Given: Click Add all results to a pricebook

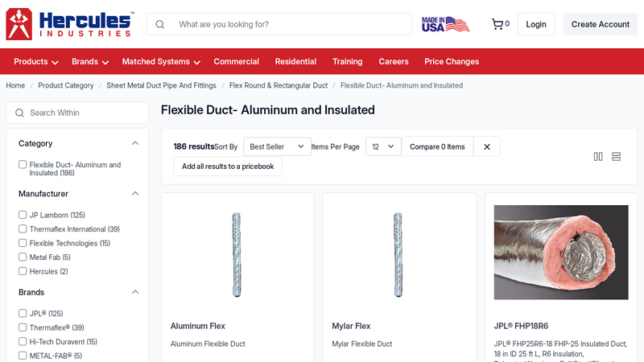Looking at the screenshot, I should (x=228, y=167).
